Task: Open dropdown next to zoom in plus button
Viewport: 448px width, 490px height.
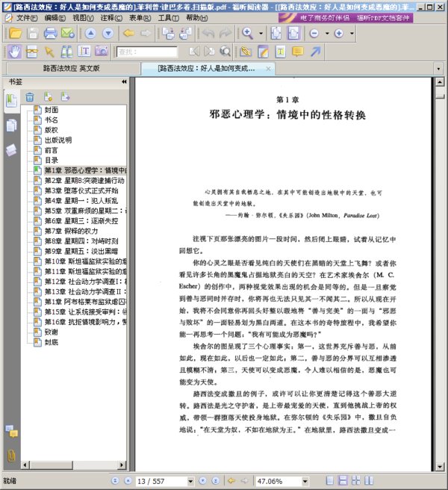Action: pos(352,33)
